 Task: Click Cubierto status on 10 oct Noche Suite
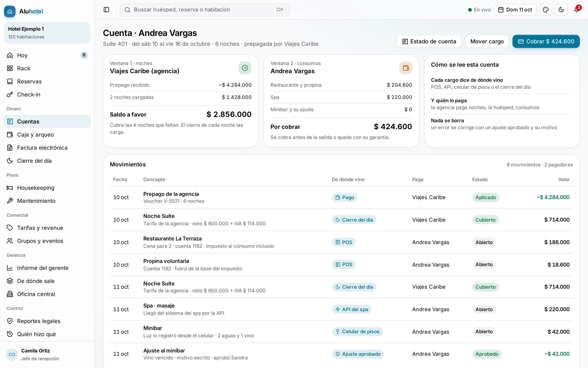(x=485, y=220)
